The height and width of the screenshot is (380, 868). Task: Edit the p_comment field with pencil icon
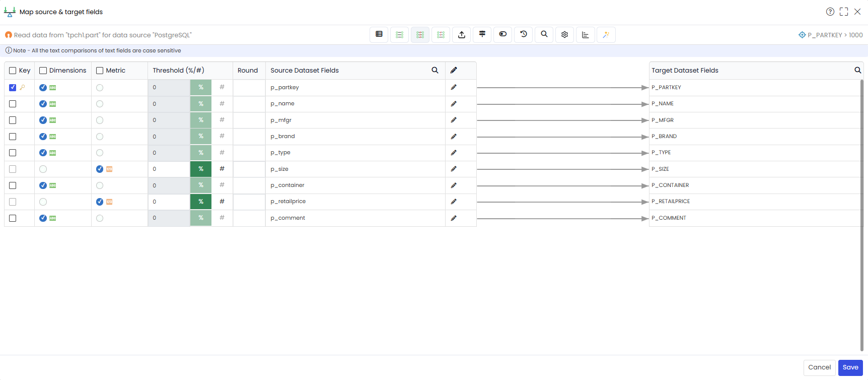click(x=454, y=218)
